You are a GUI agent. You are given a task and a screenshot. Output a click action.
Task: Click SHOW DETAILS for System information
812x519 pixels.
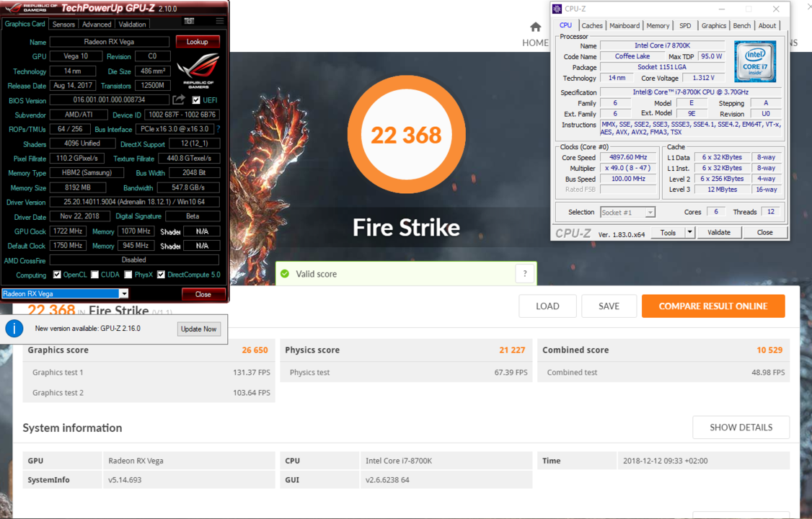[x=741, y=427]
